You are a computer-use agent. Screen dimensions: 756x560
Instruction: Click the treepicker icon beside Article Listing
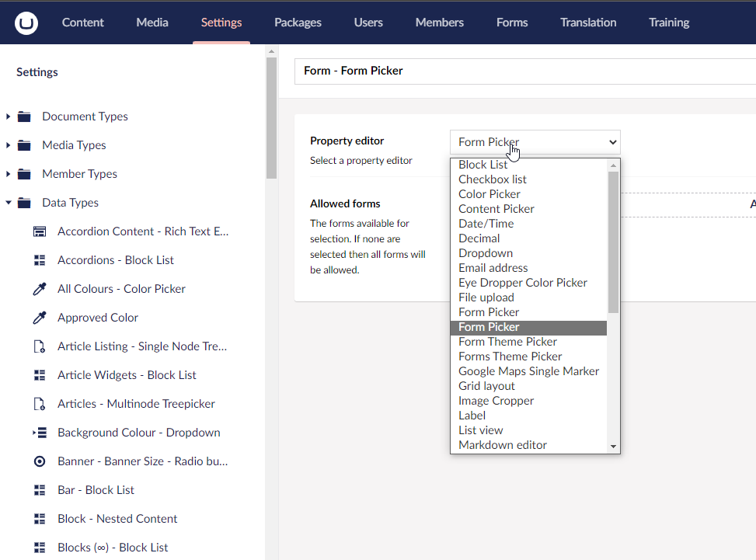coord(40,346)
